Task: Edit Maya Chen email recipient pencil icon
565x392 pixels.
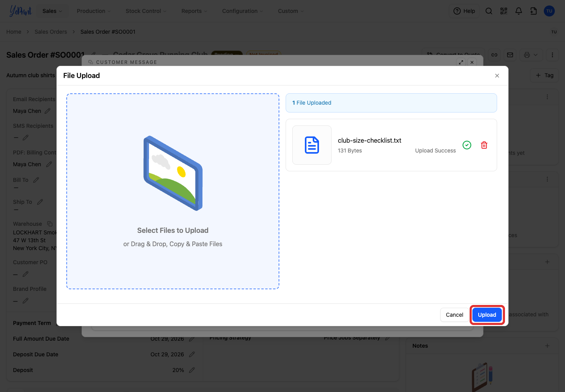Action: (x=47, y=111)
